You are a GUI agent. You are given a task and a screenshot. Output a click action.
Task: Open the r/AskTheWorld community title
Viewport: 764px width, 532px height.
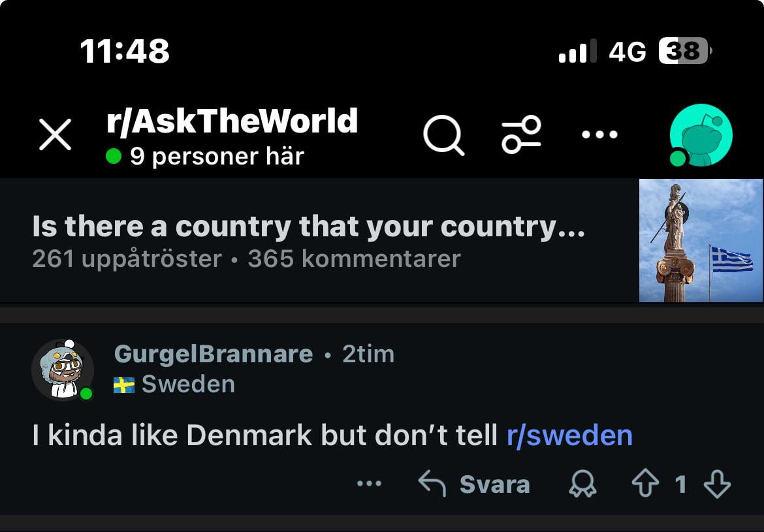click(232, 121)
